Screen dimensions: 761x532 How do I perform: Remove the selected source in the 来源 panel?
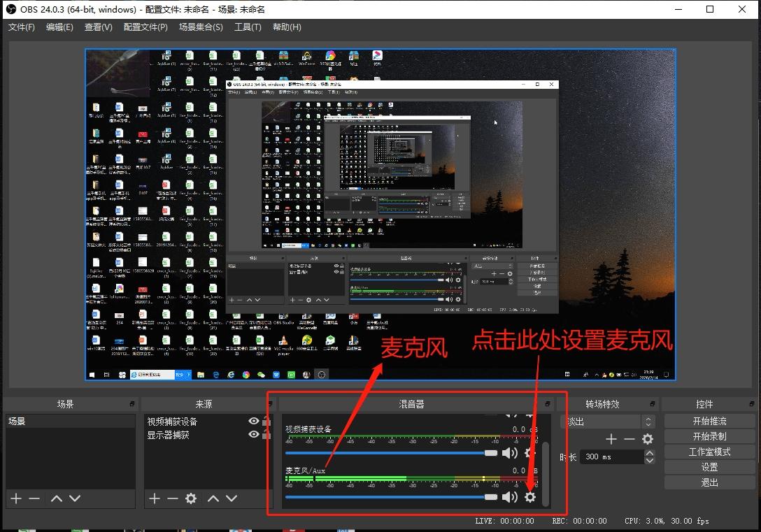tap(172, 498)
